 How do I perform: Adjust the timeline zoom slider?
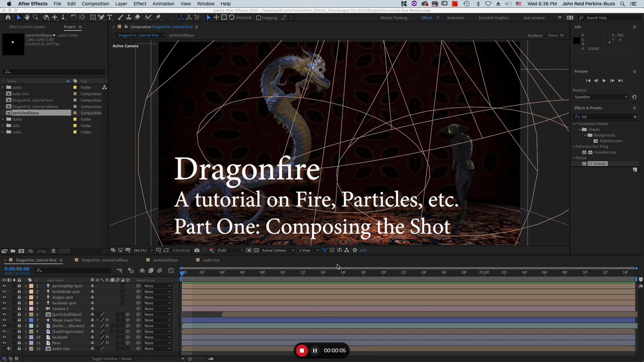click(x=190, y=359)
